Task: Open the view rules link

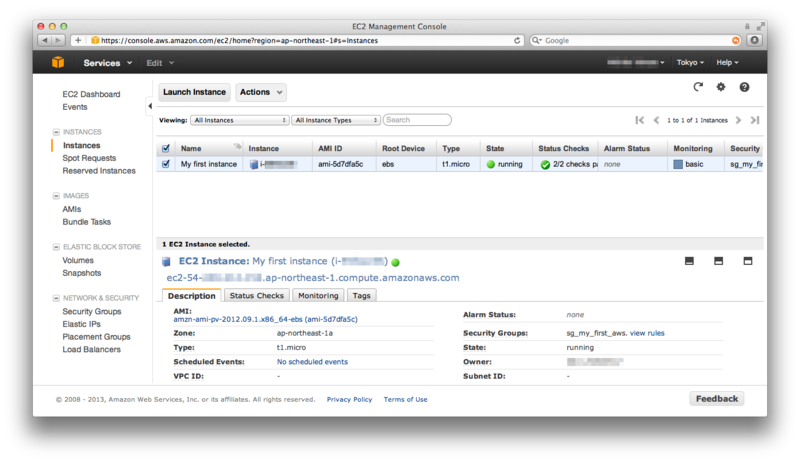Action: 647,333
